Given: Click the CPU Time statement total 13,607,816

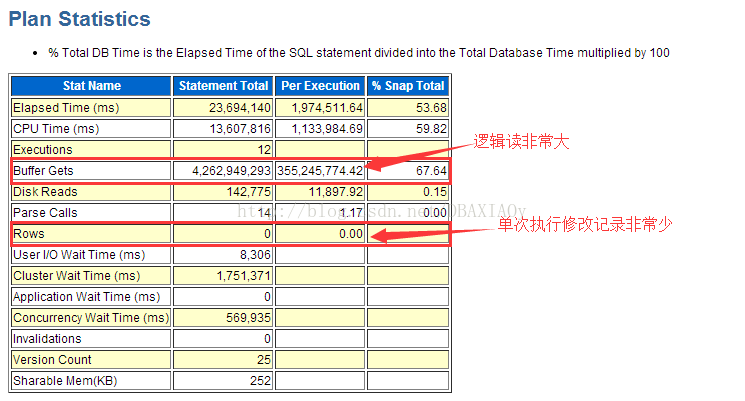Looking at the screenshot, I should (x=240, y=129).
